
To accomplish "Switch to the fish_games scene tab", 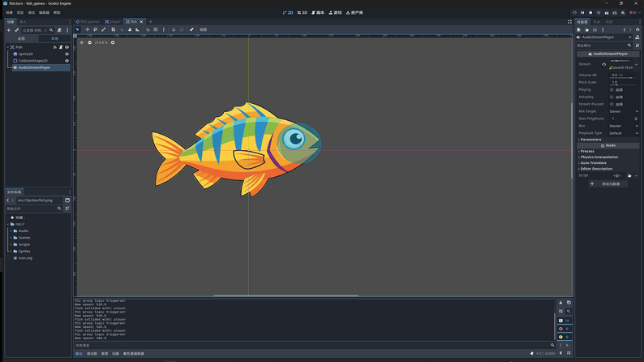I will point(88,22).
